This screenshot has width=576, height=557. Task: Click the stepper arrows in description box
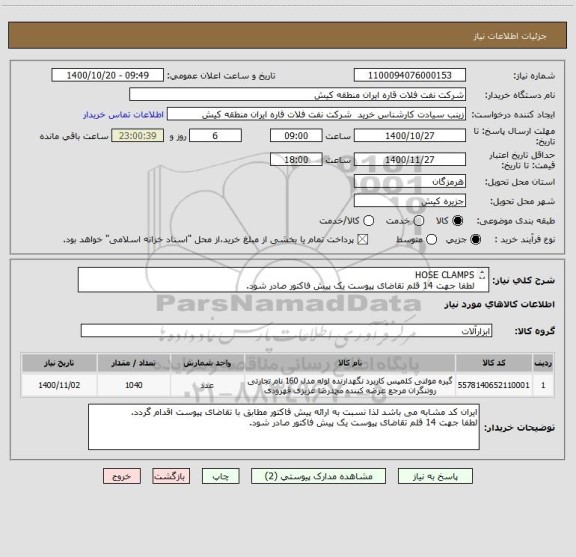[482, 275]
